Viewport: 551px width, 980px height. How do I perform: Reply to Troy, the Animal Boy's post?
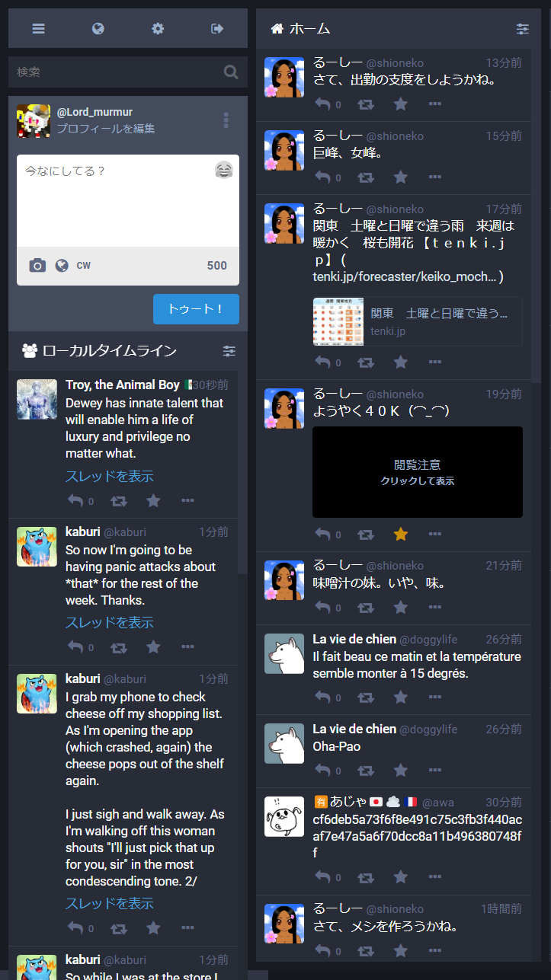(75, 501)
